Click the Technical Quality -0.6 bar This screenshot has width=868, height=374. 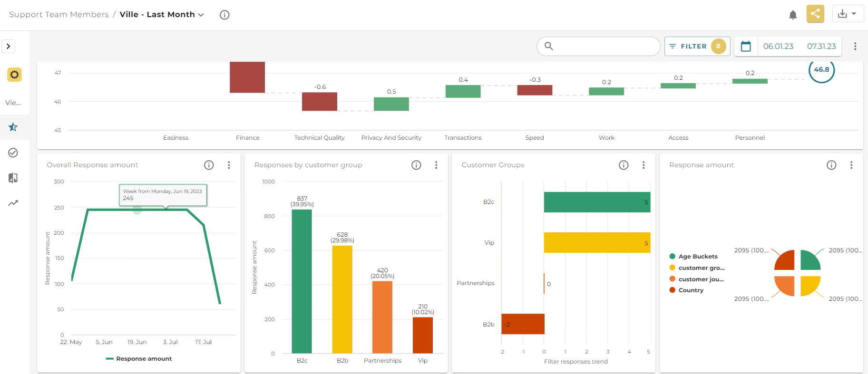click(x=320, y=102)
